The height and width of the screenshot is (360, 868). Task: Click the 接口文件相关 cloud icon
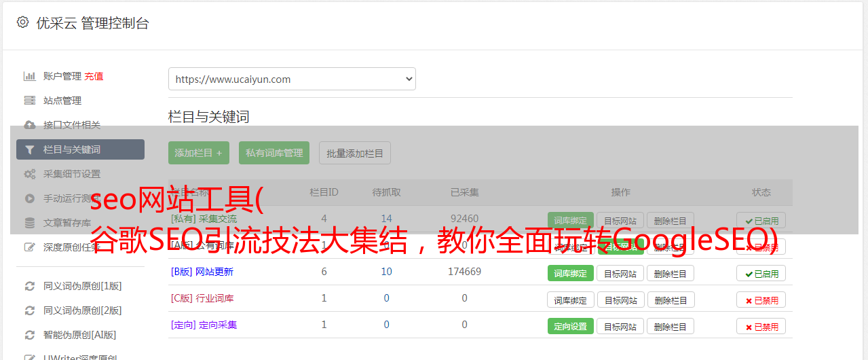pyautogui.click(x=29, y=125)
